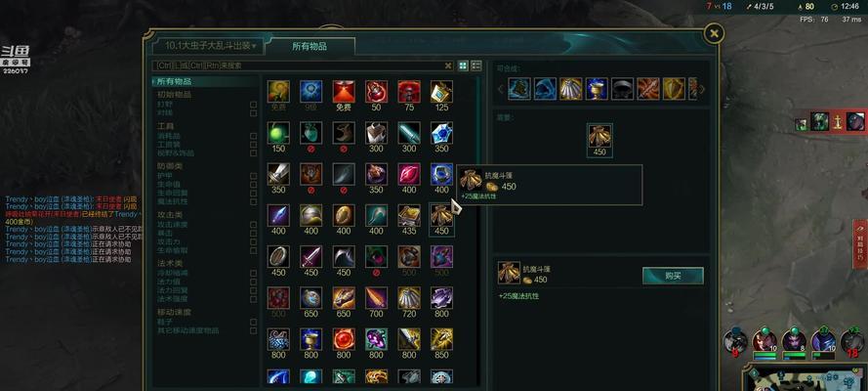Viewport: 868px width, 391px height.
Task: Switch to grid view icon
Action: [464, 65]
